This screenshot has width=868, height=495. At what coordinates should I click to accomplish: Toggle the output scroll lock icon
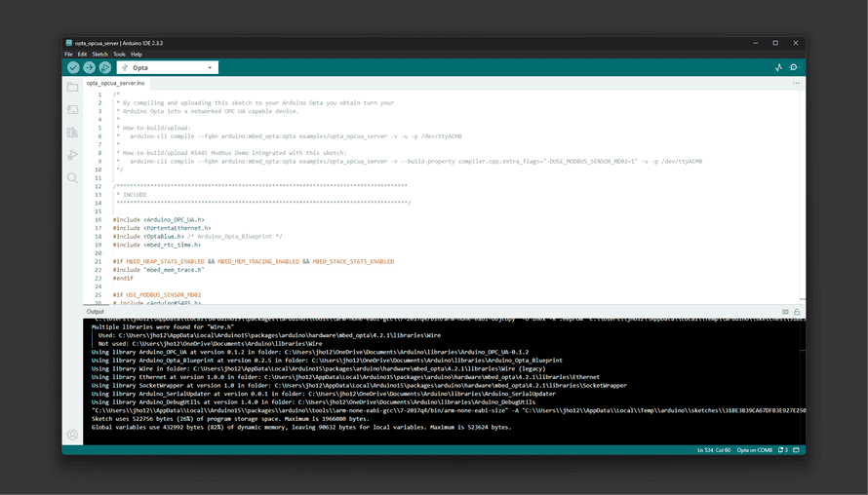click(797, 312)
